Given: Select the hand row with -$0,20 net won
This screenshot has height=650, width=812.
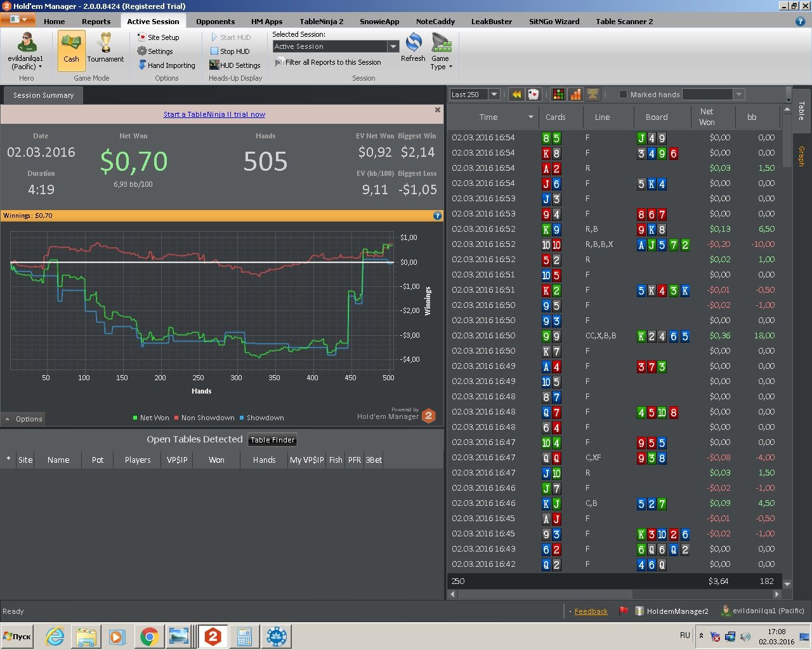Looking at the screenshot, I should [x=614, y=244].
